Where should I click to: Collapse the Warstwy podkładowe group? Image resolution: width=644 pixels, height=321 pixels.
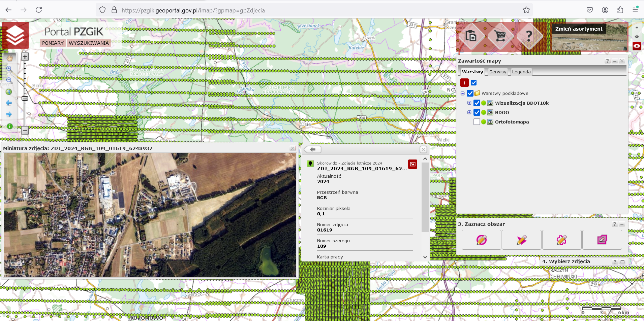click(463, 94)
